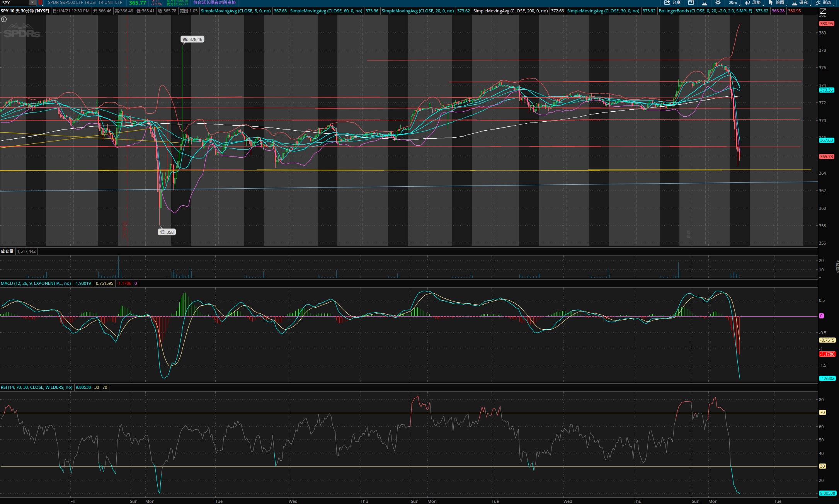The image size is (839, 504).
Task: Click the SPDR S&P500 ETF TRUST description text
Action: (x=85, y=3)
